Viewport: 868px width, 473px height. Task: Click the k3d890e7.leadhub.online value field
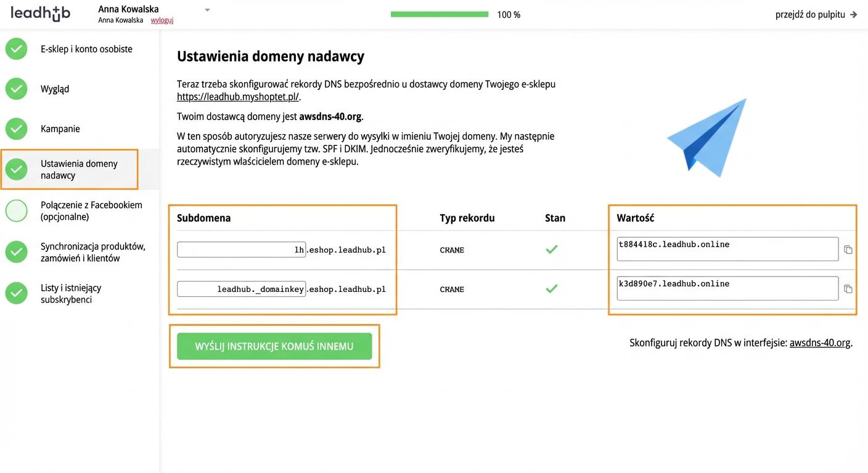tap(727, 288)
